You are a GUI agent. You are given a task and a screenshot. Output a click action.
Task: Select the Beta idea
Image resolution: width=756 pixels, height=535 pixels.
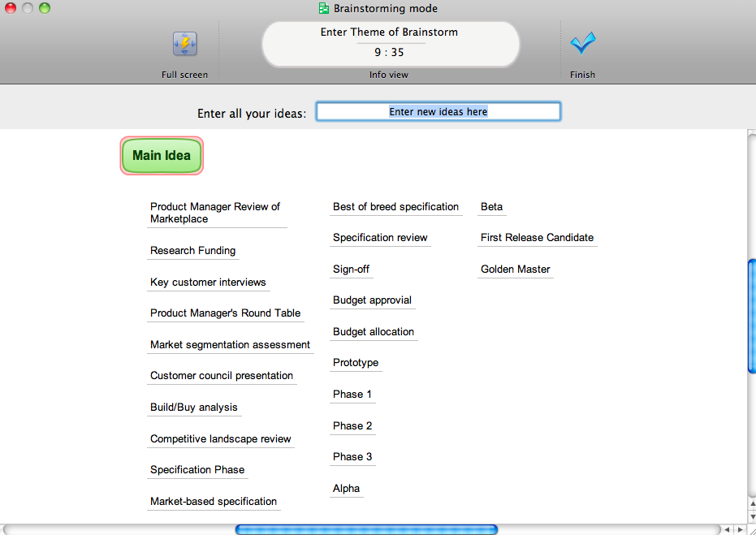pyautogui.click(x=491, y=207)
